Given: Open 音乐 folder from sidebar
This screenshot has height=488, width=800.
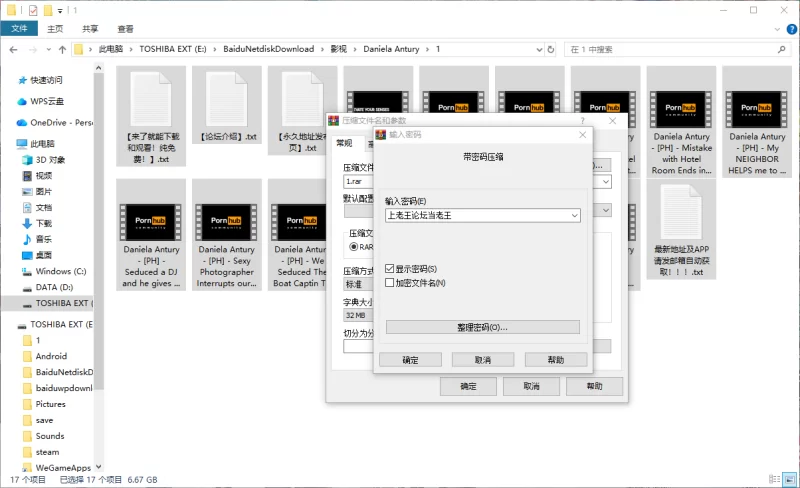Looking at the screenshot, I should [x=43, y=239].
